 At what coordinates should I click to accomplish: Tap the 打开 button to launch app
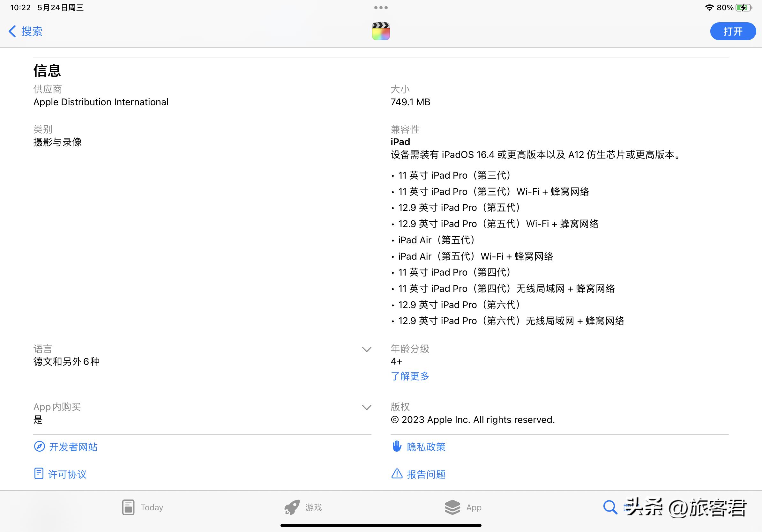click(x=733, y=31)
